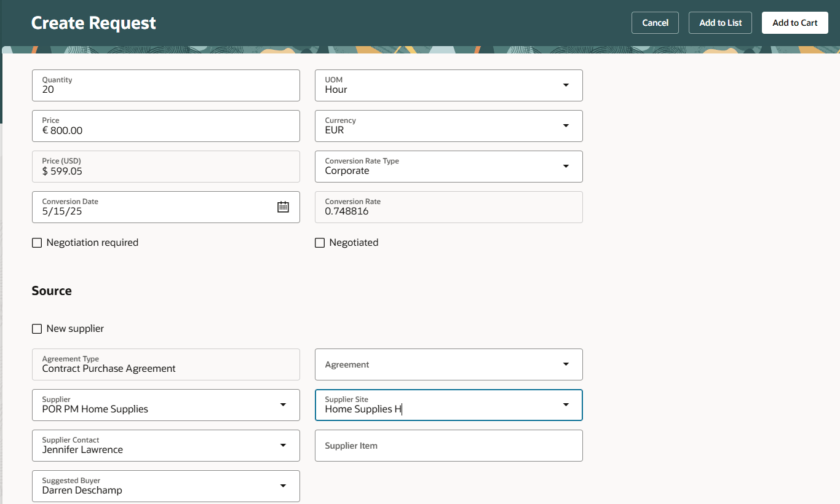Screen dimensions: 840x504
Task: Show Supplier Site dropdown options
Action: 566,405
